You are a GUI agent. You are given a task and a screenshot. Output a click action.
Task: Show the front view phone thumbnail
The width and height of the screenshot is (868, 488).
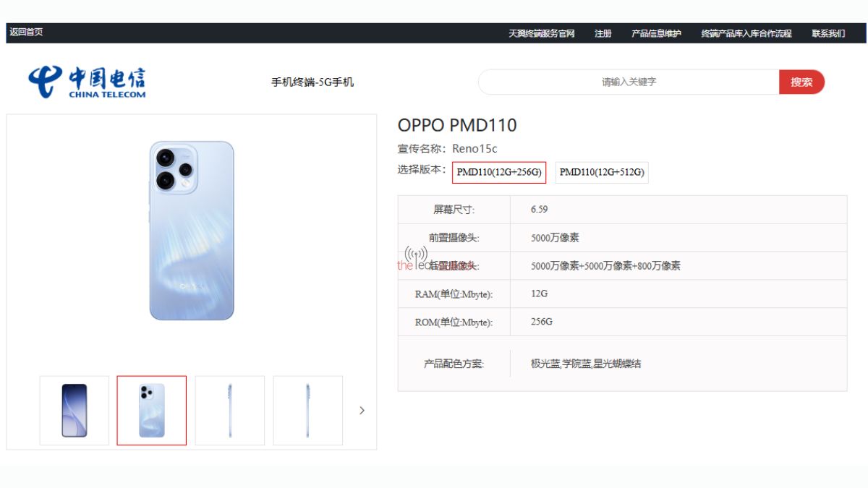point(75,410)
